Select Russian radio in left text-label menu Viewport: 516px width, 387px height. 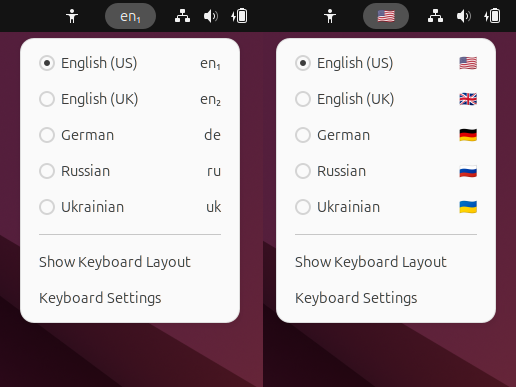[47, 171]
